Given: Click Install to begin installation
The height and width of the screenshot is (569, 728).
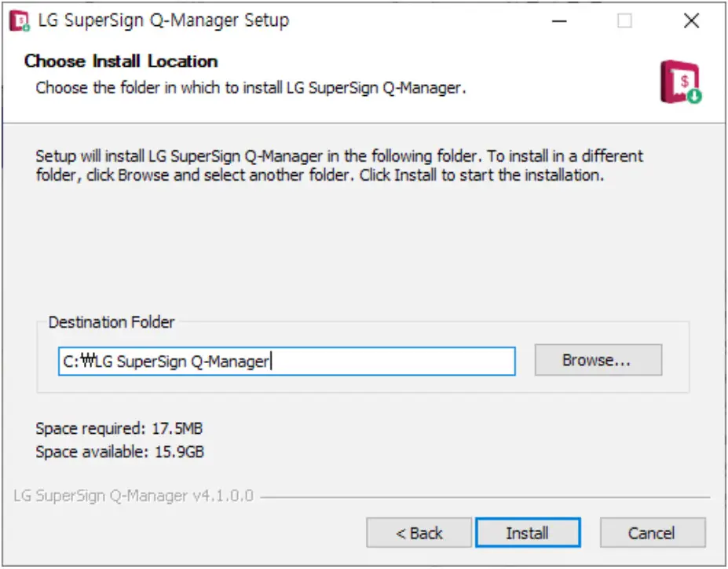Looking at the screenshot, I should 529,533.
